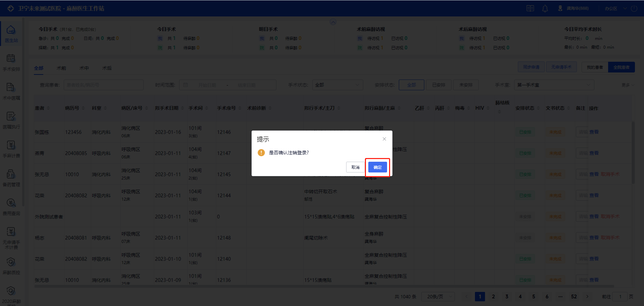
Task: Open 手麻计费 sidebar icon
Action: pyautogui.click(x=11, y=149)
